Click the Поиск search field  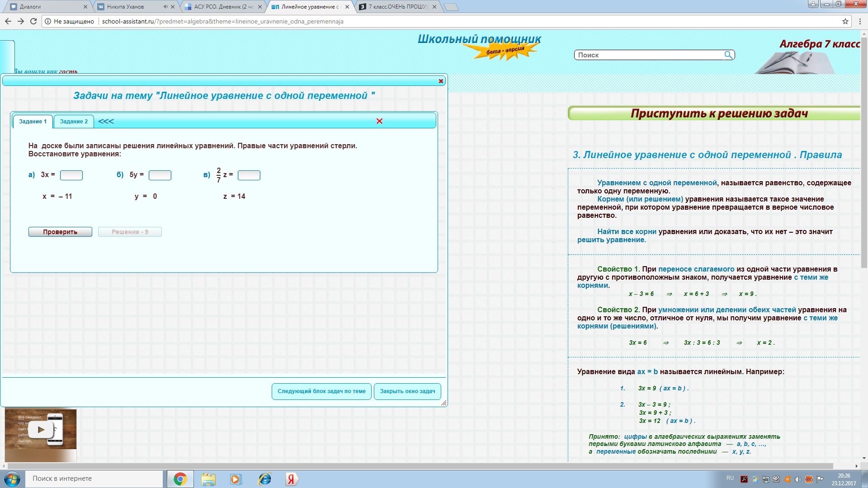tap(649, 55)
